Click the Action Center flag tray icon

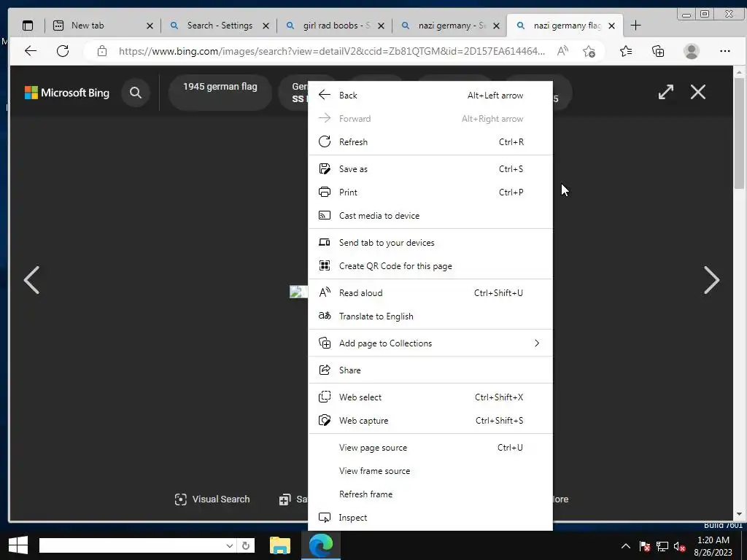click(x=645, y=546)
